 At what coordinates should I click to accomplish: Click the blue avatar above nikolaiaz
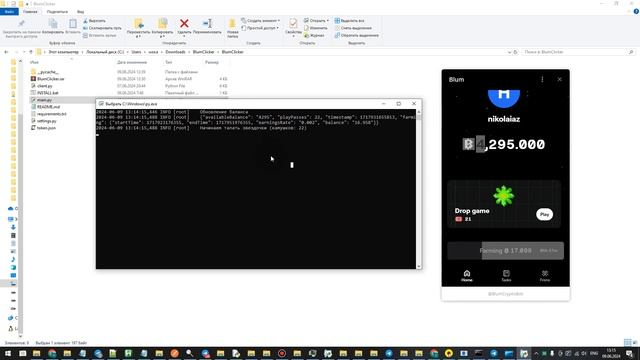[x=504, y=99]
